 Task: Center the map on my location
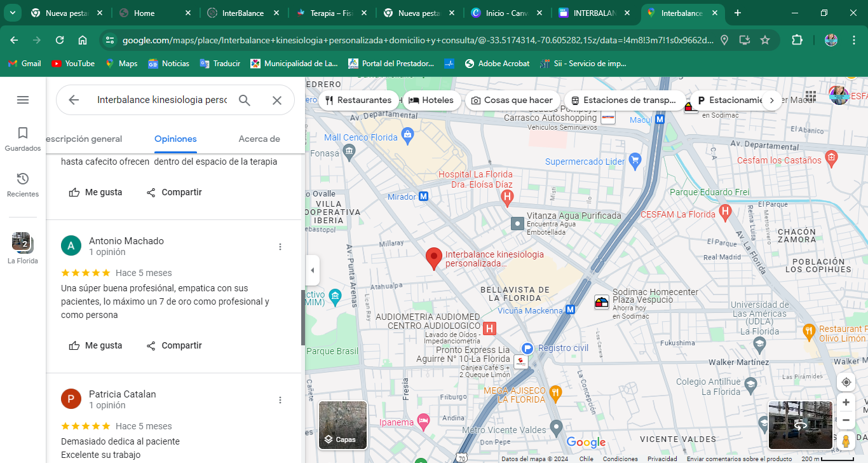click(x=846, y=382)
